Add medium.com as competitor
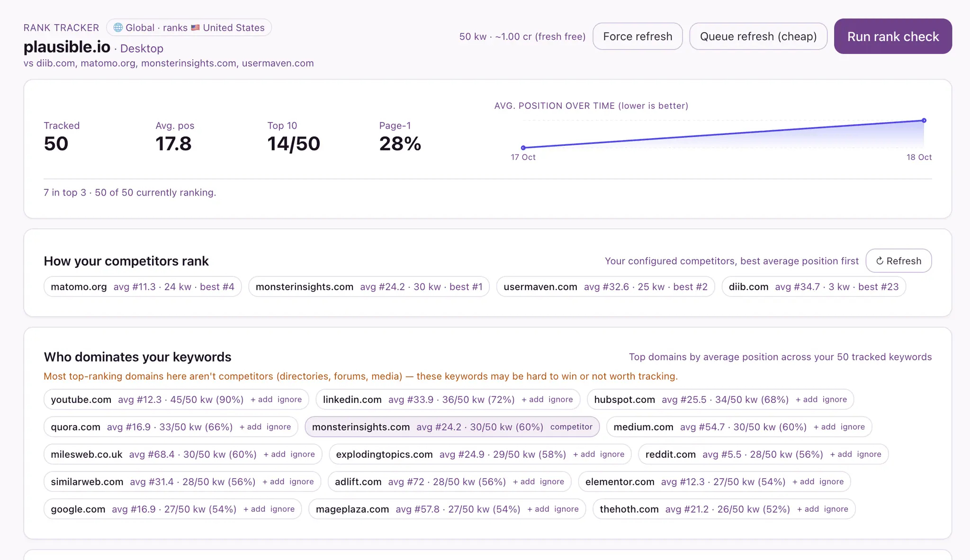The width and height of the screenshot is (970, 560). click(825, 427)
